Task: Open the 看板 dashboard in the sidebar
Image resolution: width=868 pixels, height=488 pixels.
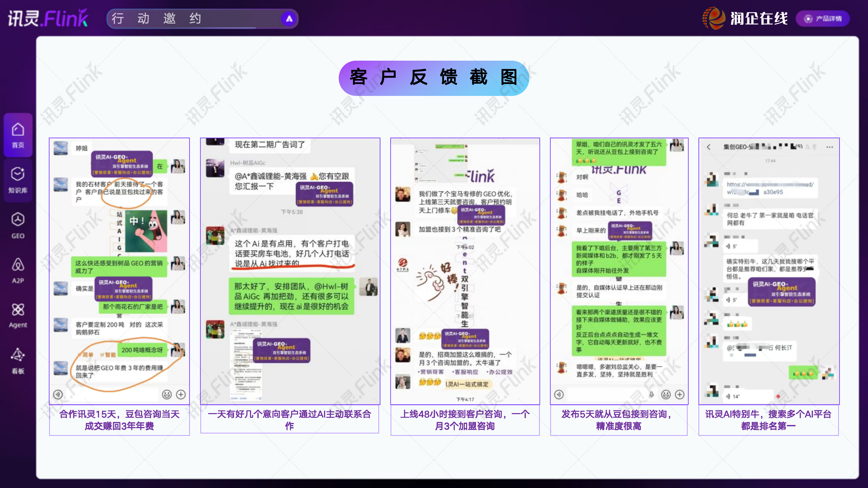Action: [18, 361]
